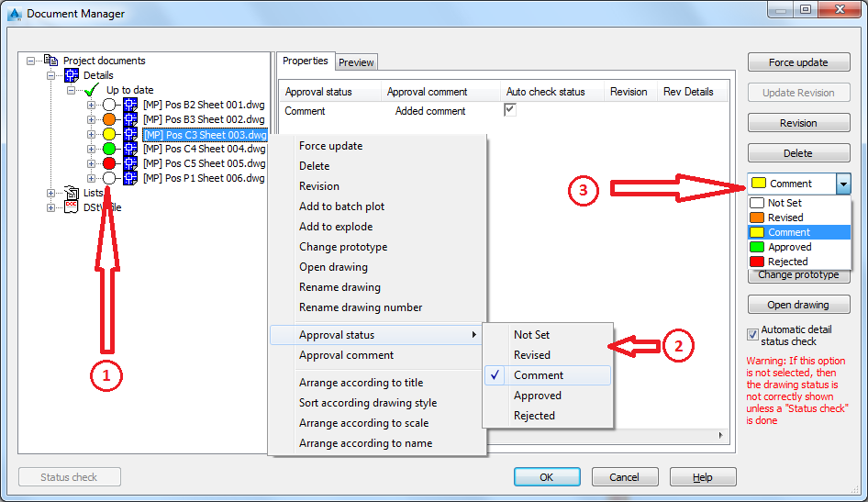Click the Help button

tap(703, 477)
